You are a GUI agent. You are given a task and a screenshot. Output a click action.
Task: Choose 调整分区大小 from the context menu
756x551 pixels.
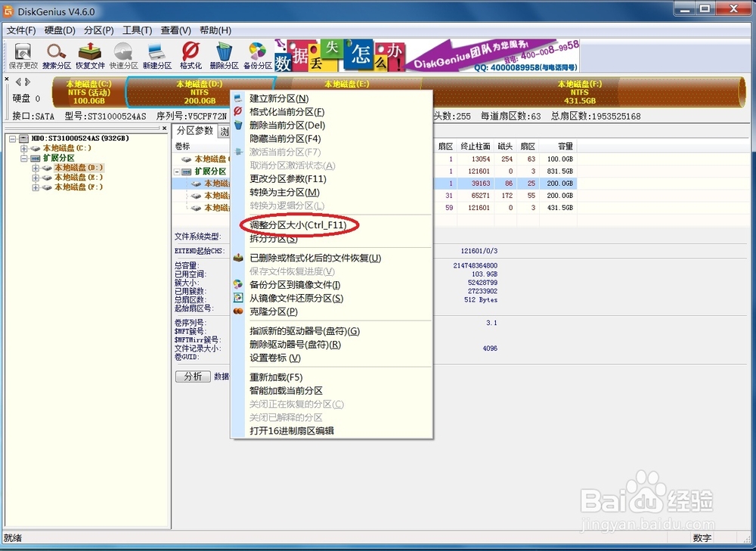click(x=298, y=224)
